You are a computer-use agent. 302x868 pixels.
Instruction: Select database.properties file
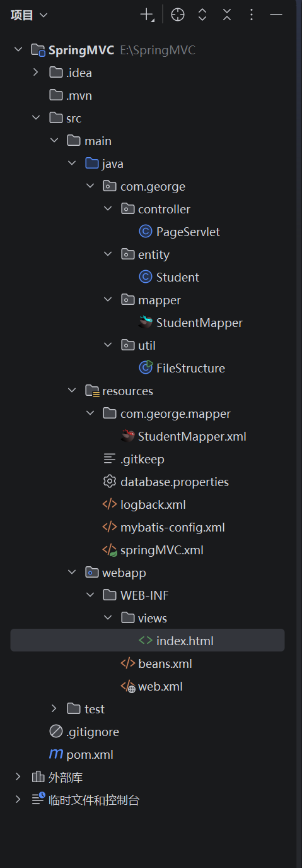point(175,482)
